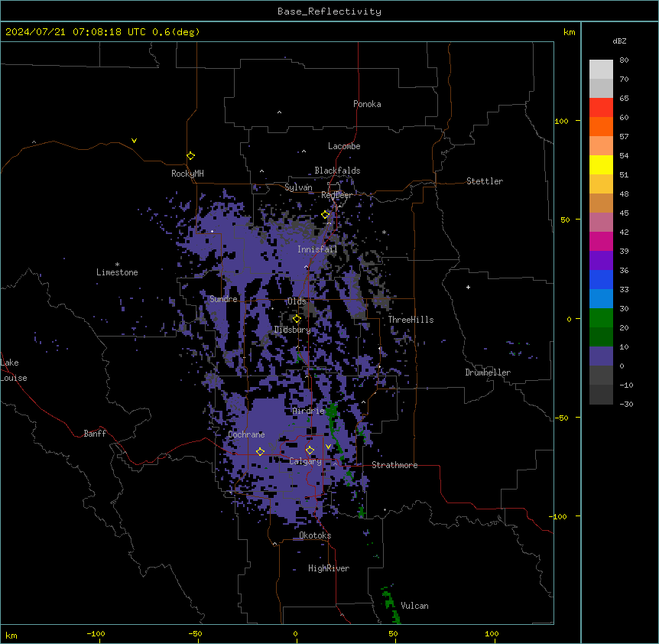
Task: Select the dark green 20-10 dBZ legend swatch
Action: (x=601, y=337)
